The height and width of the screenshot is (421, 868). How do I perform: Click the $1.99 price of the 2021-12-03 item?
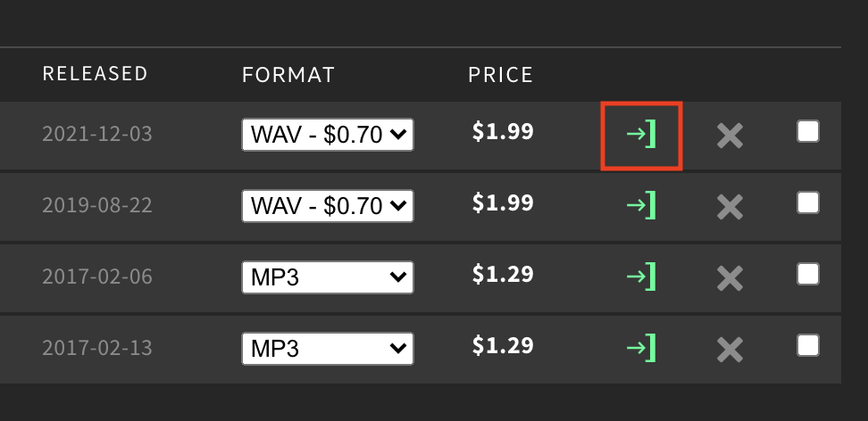[503, 132]
